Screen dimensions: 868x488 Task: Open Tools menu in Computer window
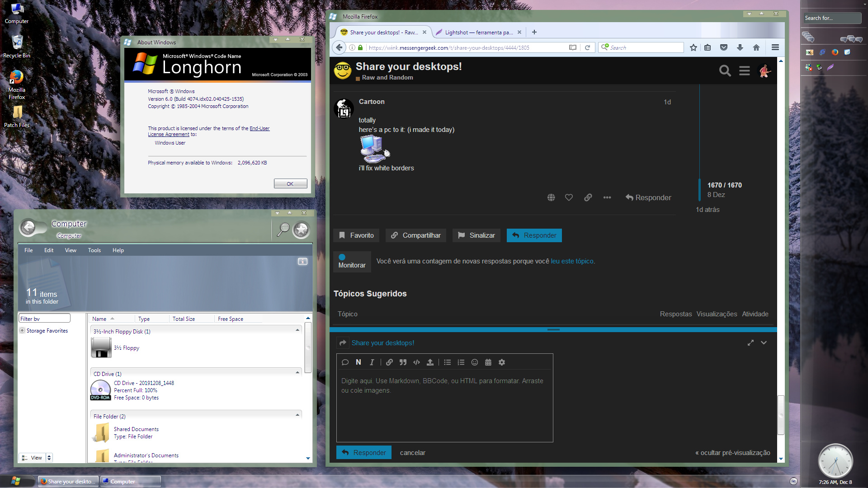pos(94,250)
